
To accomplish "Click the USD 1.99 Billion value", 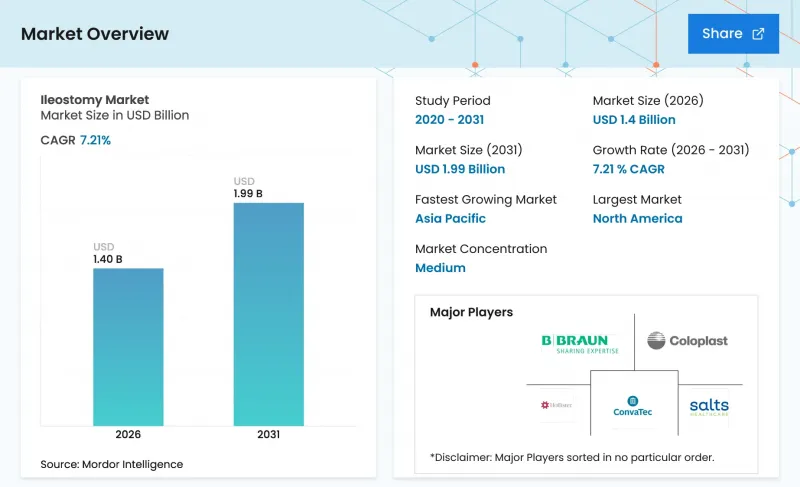I will [460, 169].
